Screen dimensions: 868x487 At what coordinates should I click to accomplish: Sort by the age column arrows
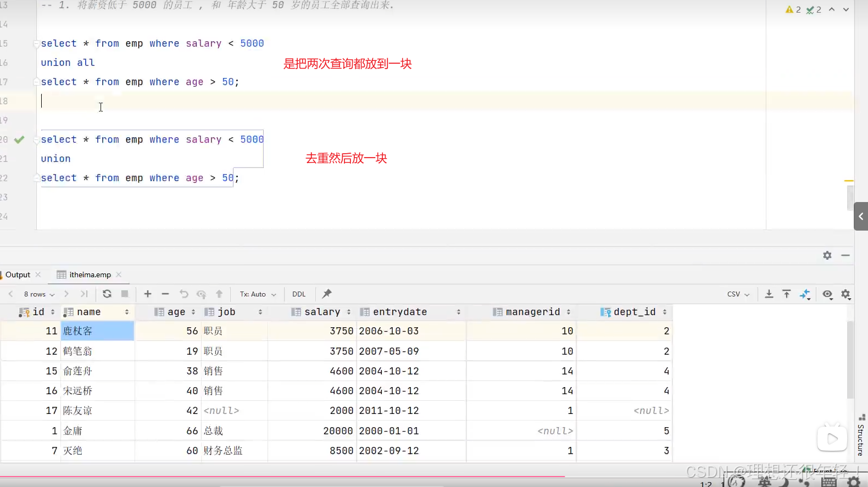tap(193, 312)
